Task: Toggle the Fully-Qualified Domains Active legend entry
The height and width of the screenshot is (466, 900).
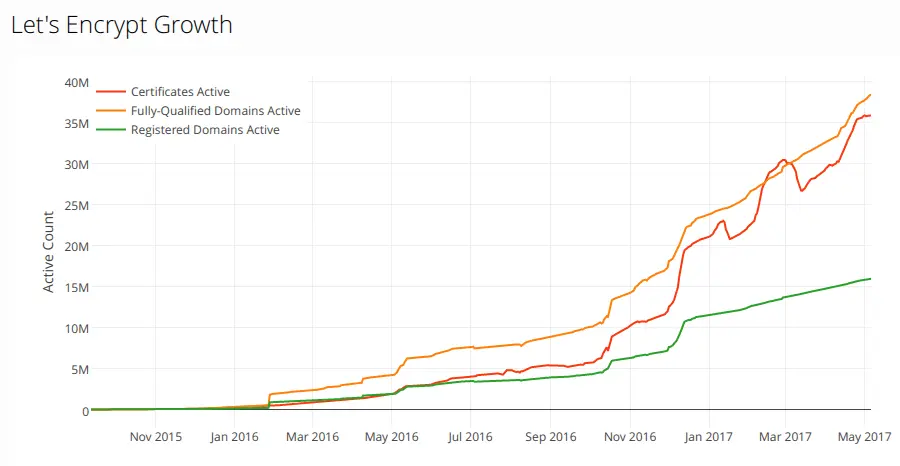Action: coord(198,111)
